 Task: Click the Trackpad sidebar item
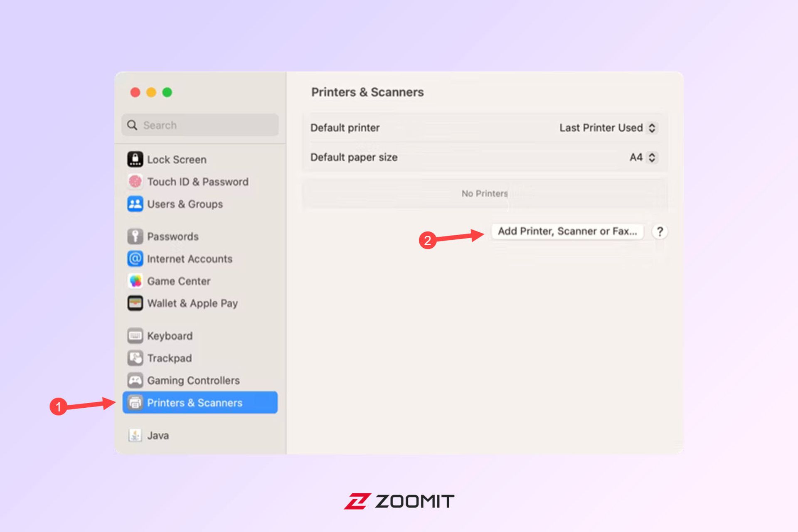pos(168,358)
